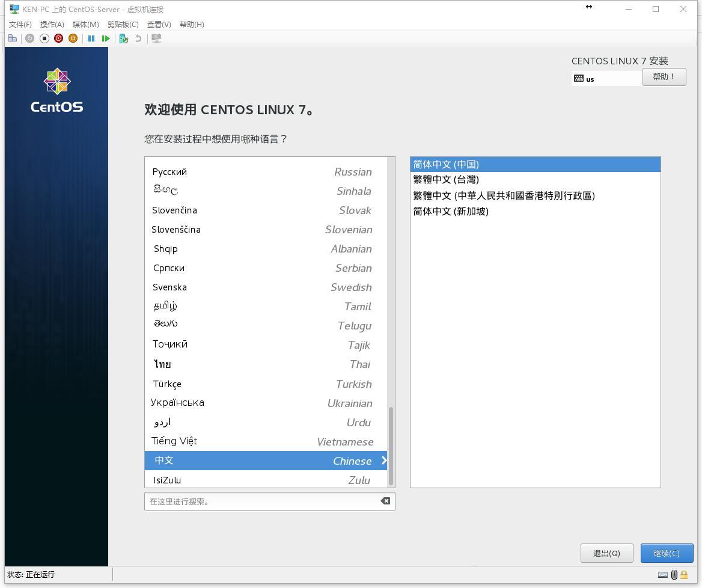Shut down the VM with the red power icon
702x588 pixels.
[x=59, y=38]
